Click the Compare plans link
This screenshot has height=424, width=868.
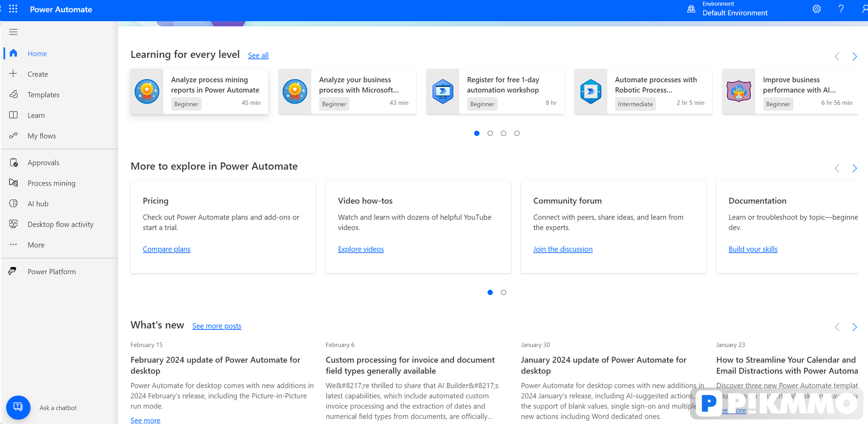point(166,249)
